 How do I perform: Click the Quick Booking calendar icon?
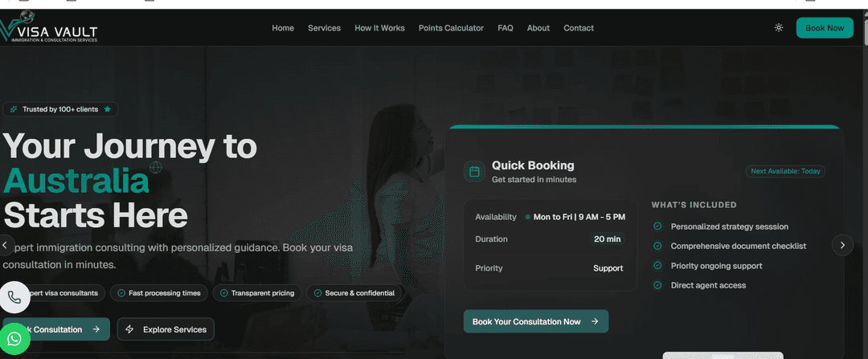pyautogui.click(x=474, y=172)
